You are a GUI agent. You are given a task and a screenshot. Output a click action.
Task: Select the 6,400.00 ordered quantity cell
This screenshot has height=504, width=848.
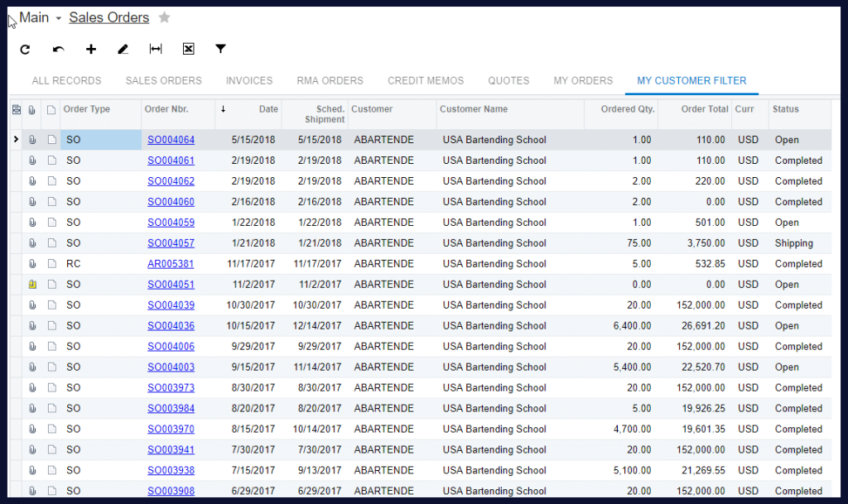[x=621, y=326]
